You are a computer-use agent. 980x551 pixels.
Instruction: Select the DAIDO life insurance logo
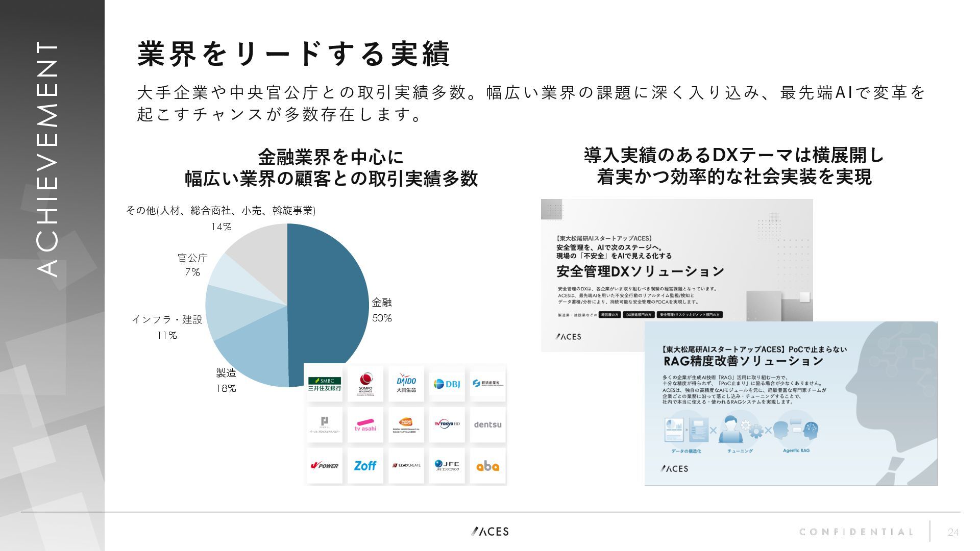(x=406, y=384)
